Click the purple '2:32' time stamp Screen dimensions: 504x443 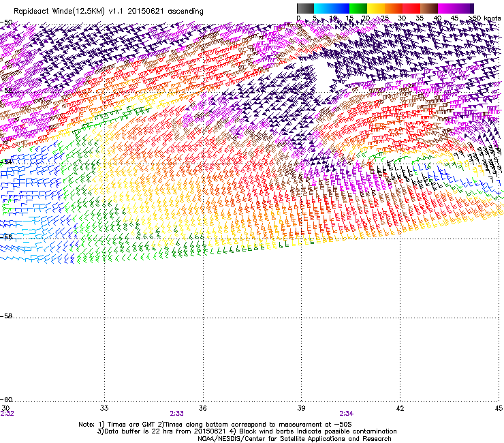coord(7,414)
